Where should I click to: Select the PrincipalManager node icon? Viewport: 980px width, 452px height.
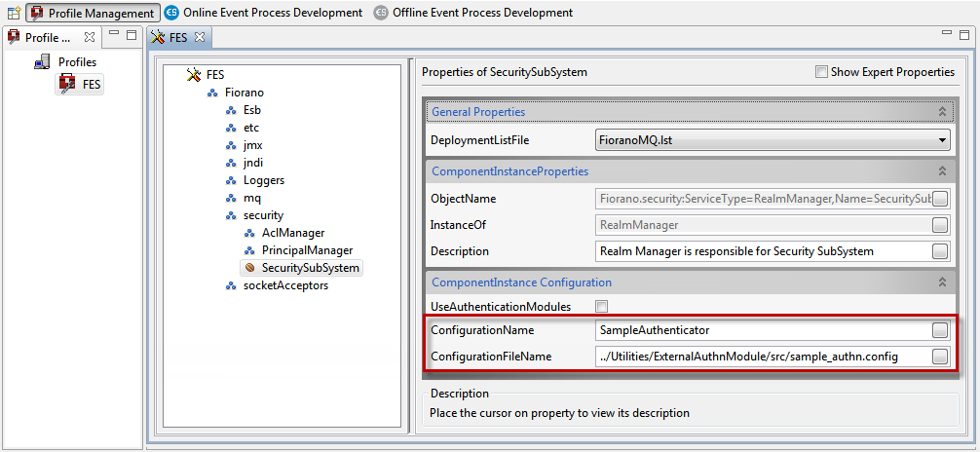(x=250, y=250)
